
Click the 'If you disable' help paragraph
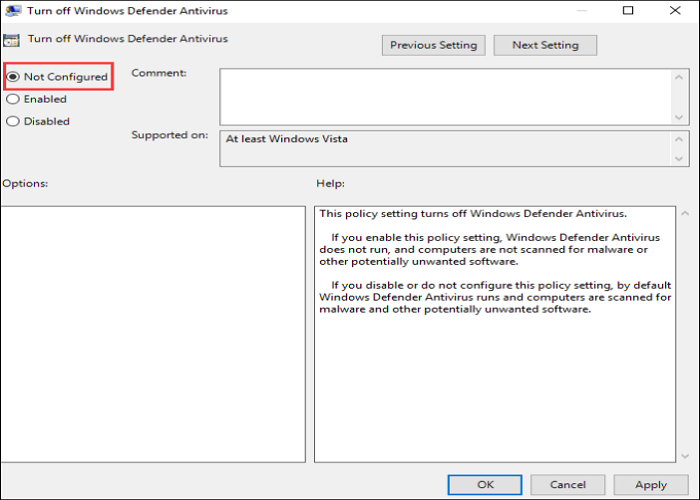[x=496, y=297]
